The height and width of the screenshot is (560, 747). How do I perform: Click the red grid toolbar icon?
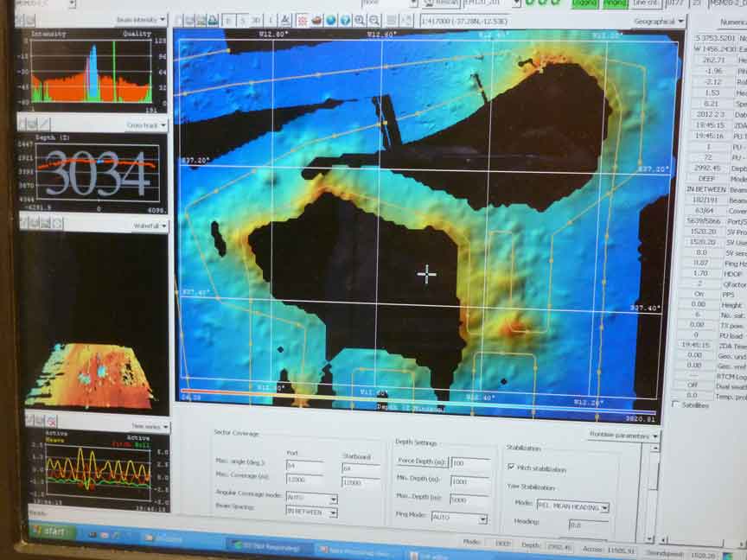[302, 20]
